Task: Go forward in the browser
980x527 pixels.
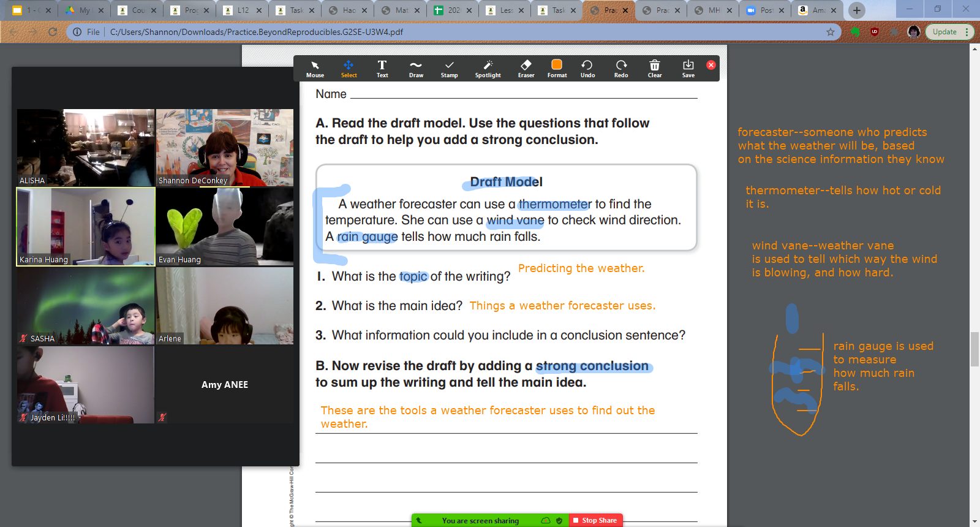Action: tap(33, 32)
